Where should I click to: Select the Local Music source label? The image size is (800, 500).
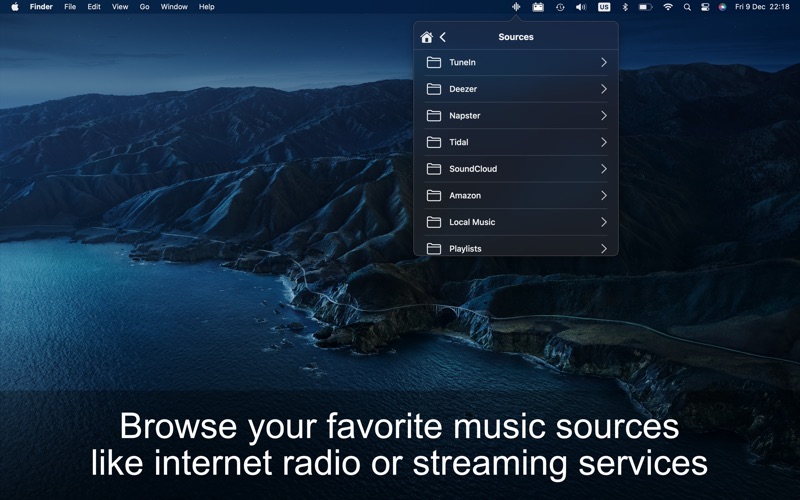(x=472, y=222)
